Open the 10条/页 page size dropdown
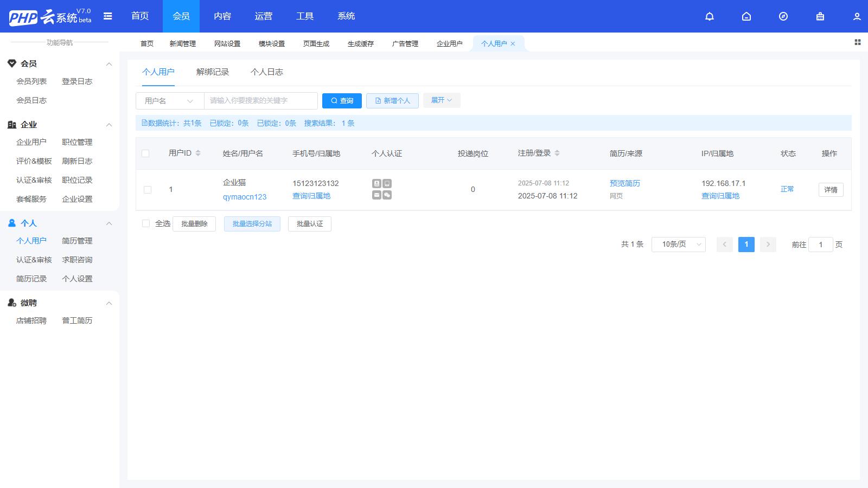868x488 pixels. (x=678, y=245)
